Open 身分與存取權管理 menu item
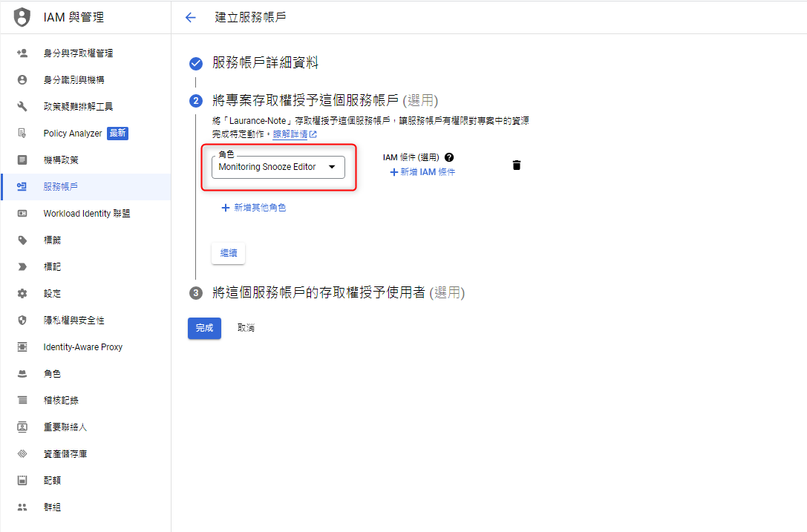This screenshot has height=532, width=807. pos(86,53)
